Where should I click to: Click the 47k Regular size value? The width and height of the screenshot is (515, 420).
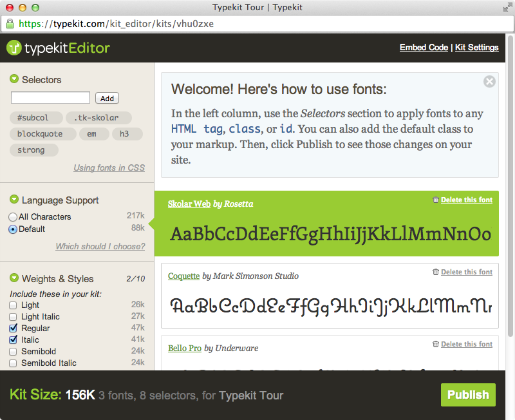pos(138,327)
